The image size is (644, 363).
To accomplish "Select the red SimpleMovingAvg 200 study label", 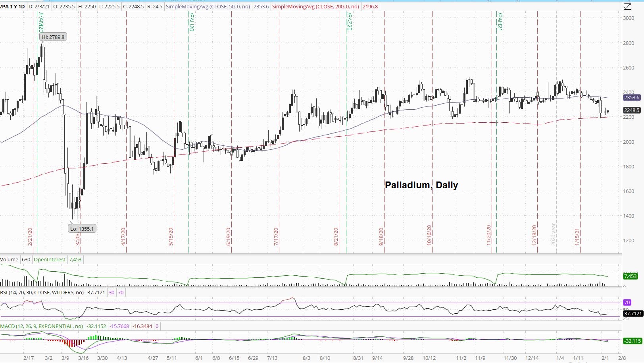I will (316, 6).
